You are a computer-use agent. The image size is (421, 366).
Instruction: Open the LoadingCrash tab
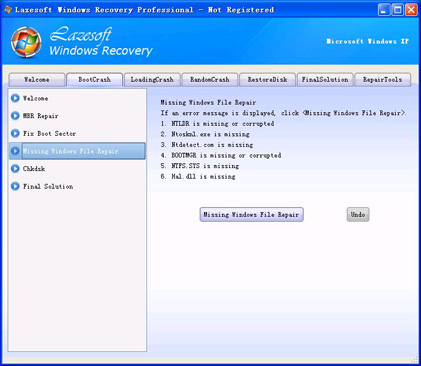[x=152, y=80]
